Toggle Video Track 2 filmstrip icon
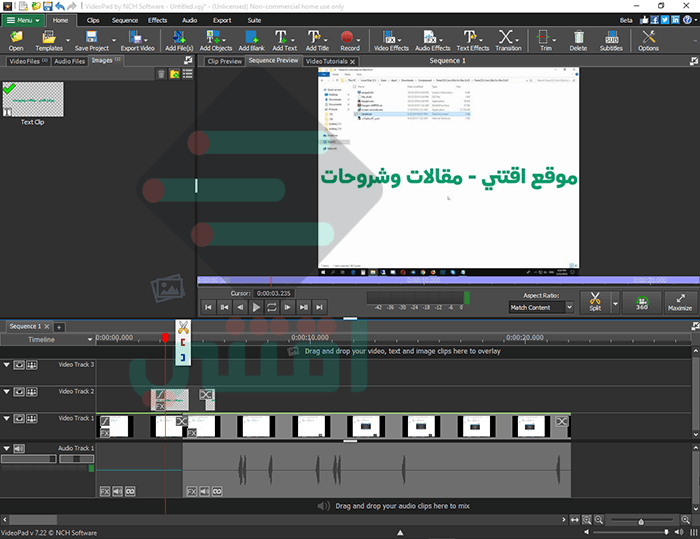700x539 pixels. (32, 392)
